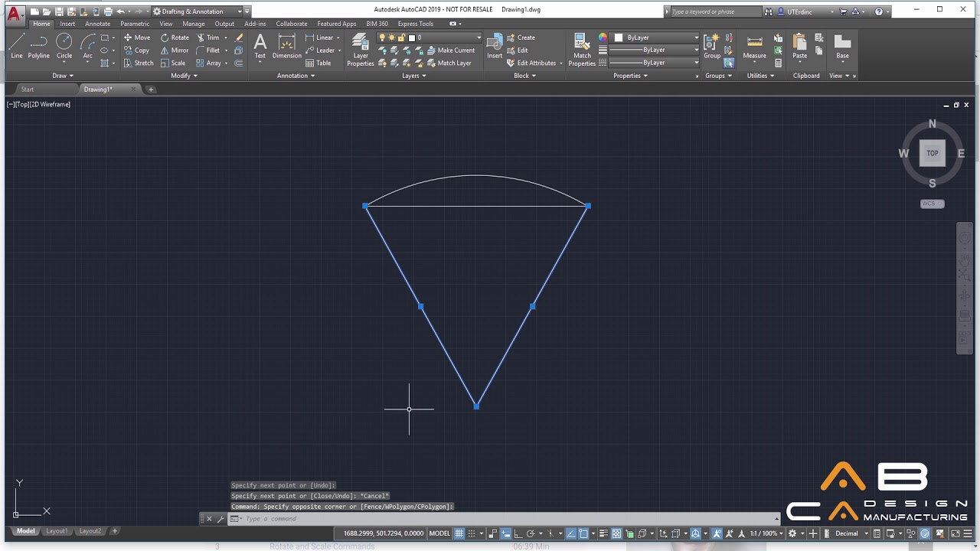
Task: Toggle MODEL space button
Action: click(x=439, y=533)
